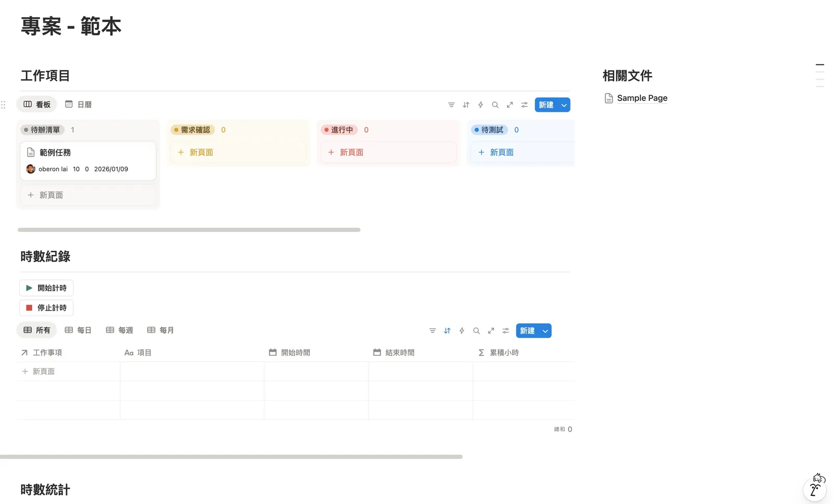Open the sort icon in the 時數紀錄 toolbar
Image resolution: width=833 pixels, height=504 pixels.
coord(447,330)
